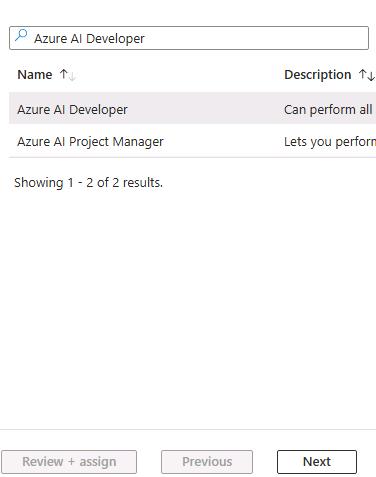
Task: Click the Name column ascending arrow
Action: [x=63, y=74]
